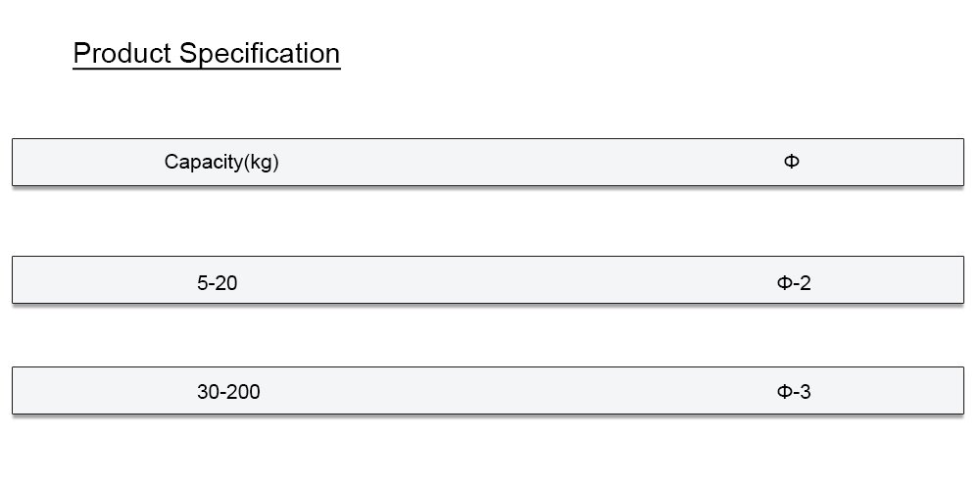Viewport: 980px width, 488px height.
Task: Select the word "Specification" in the heading
Action: [x=259, y=54]
